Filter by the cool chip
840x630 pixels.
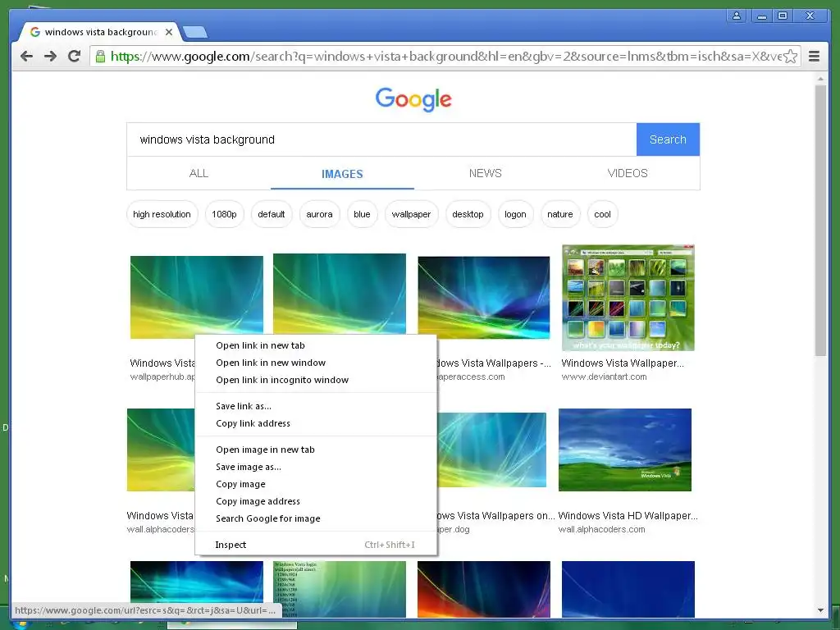point(602,214)
